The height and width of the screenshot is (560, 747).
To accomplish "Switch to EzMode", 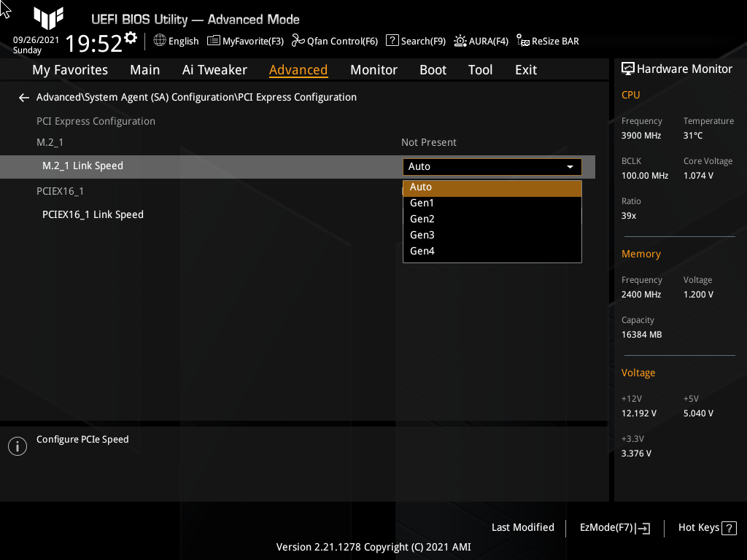I will (614, 527).
